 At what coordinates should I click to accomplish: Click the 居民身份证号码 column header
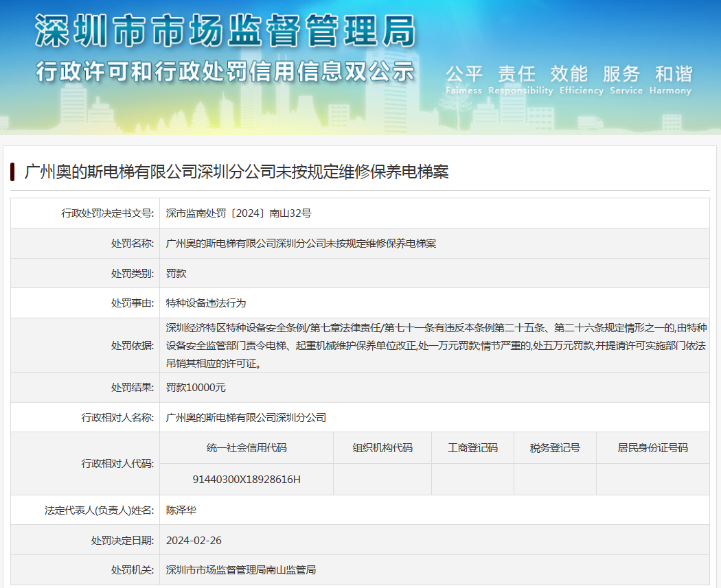click(653, 448)
